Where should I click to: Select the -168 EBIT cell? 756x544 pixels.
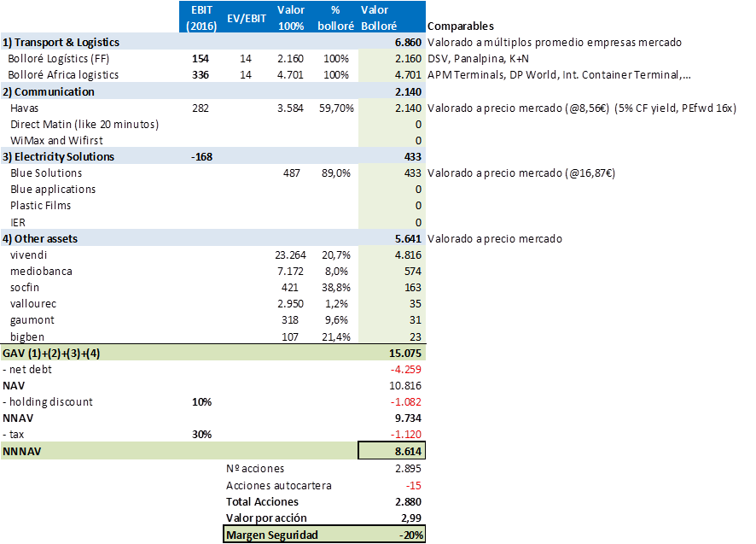[202, 156]
